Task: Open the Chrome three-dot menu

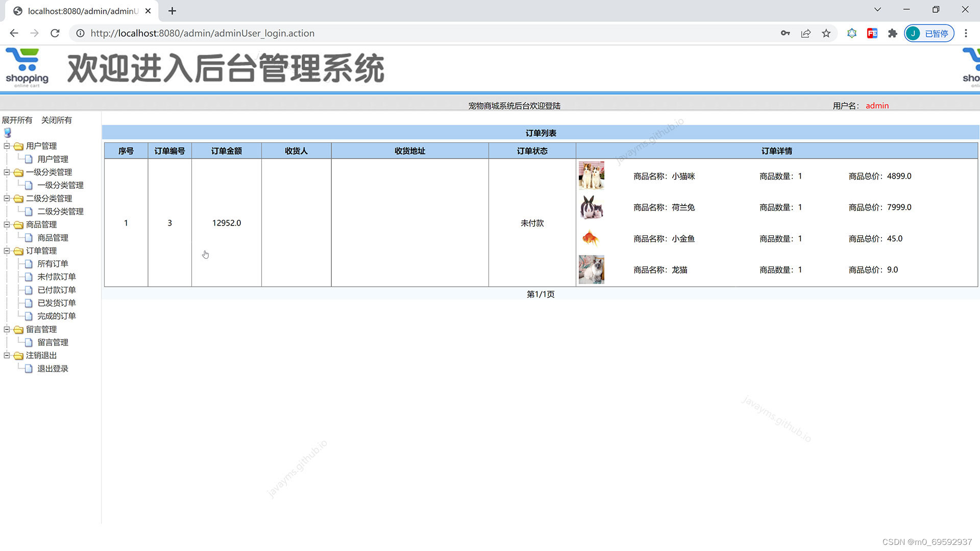Action: [966, 33]
